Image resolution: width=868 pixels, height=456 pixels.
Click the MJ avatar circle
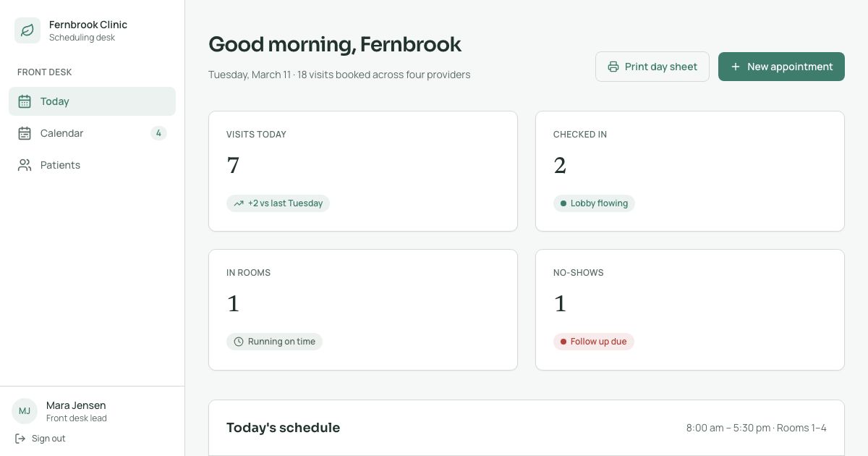click(25, 411)
